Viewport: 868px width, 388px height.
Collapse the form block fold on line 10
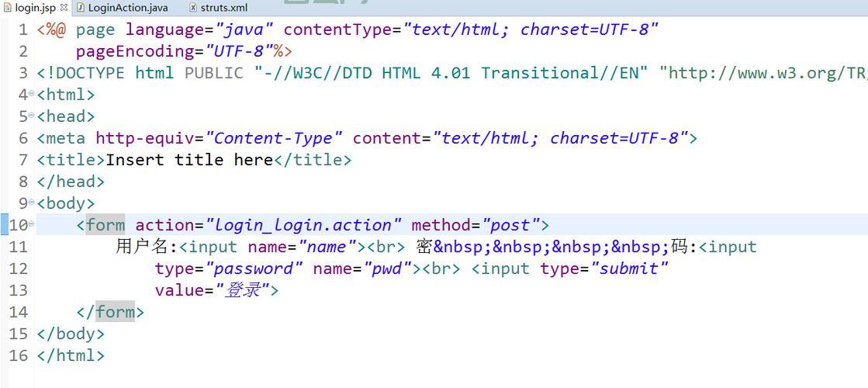click(32, 225)
